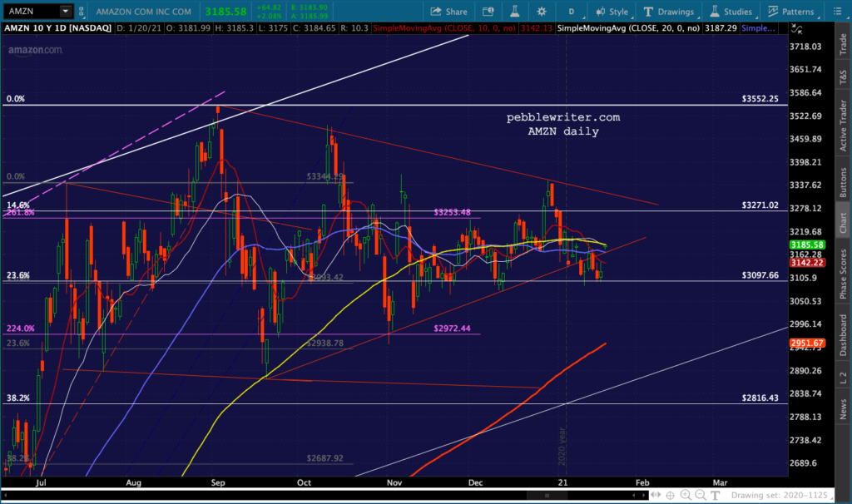
Task: Click the AMAZON COM INC COM description
Action: [143, 12]
